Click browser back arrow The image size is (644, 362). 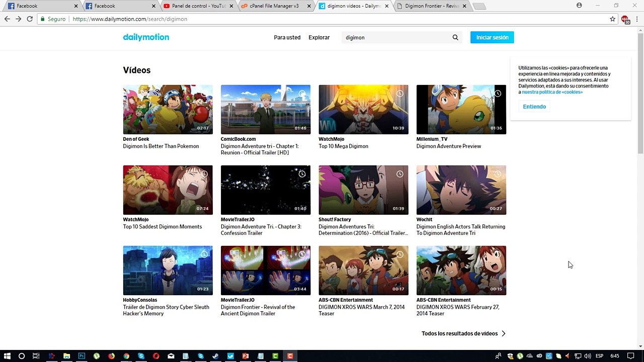7,19
